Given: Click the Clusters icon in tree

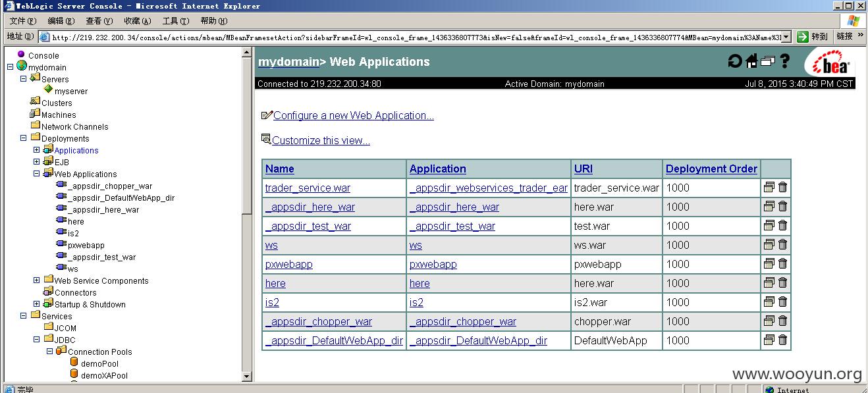Looking at the screenshot, I should coord(35,102).
